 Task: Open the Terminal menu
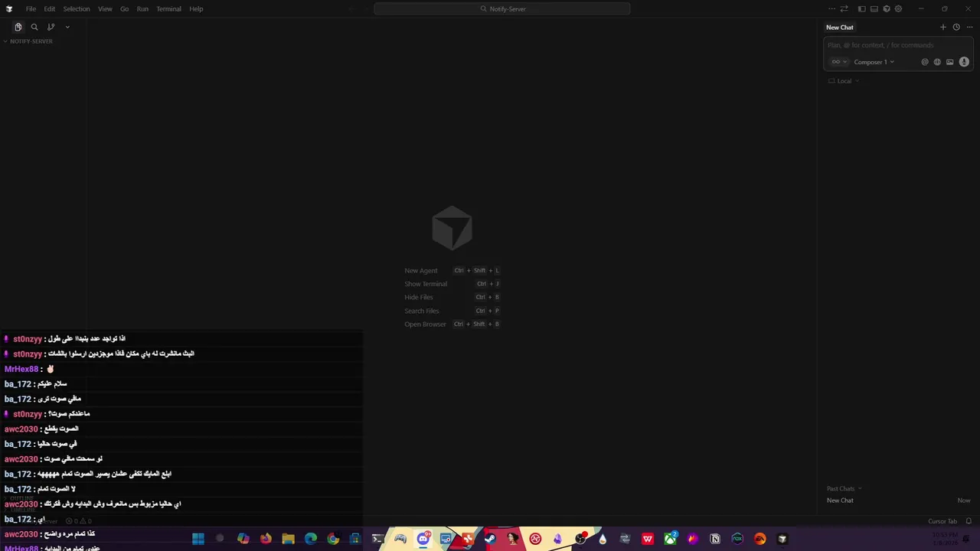coord(168,8)
